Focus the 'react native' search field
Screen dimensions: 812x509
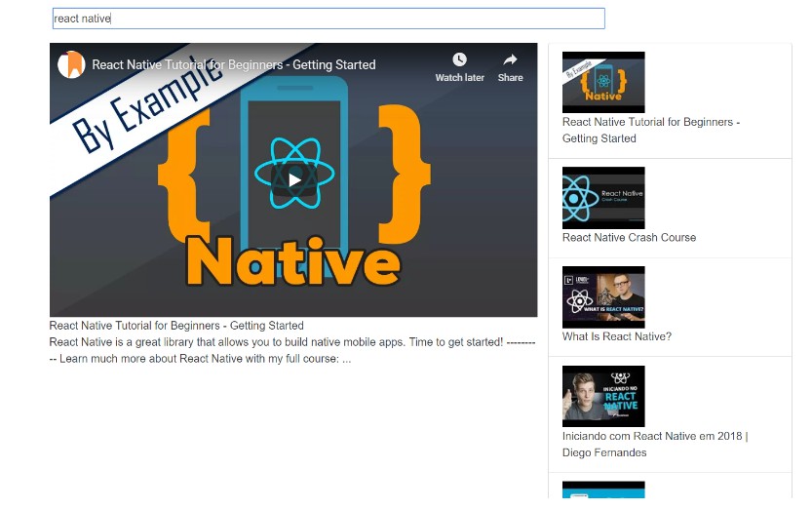click(x=329, y=19)
